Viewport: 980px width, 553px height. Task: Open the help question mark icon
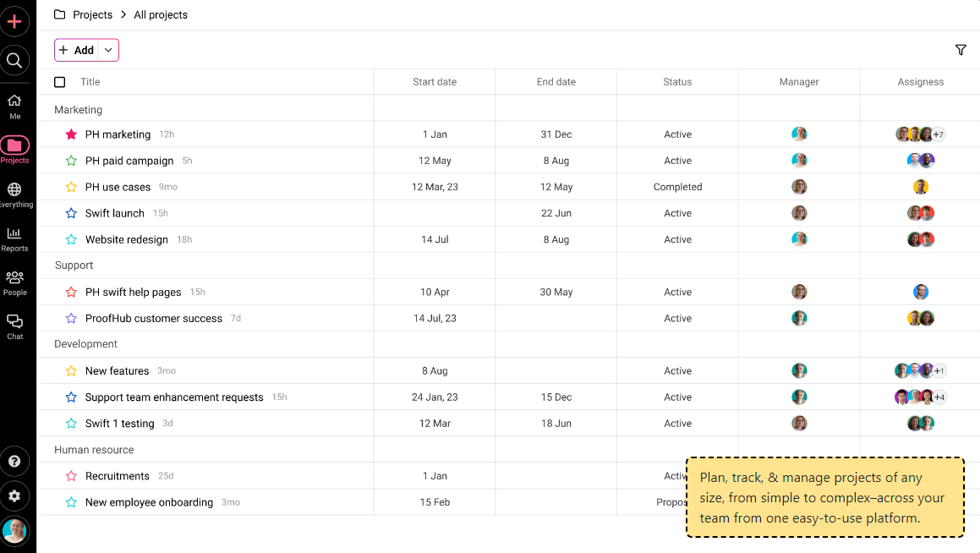coord(14,462)
